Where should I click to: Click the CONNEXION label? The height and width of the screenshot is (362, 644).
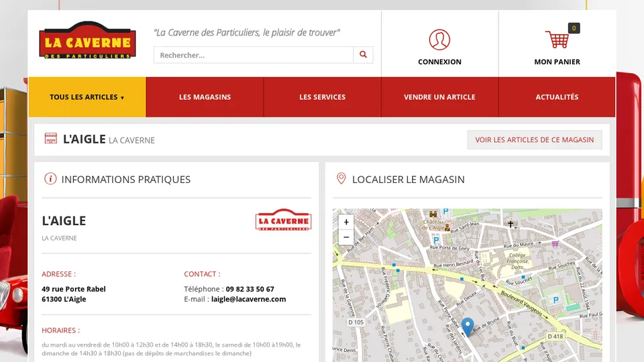pyautogui.click(x=439, y=62)
